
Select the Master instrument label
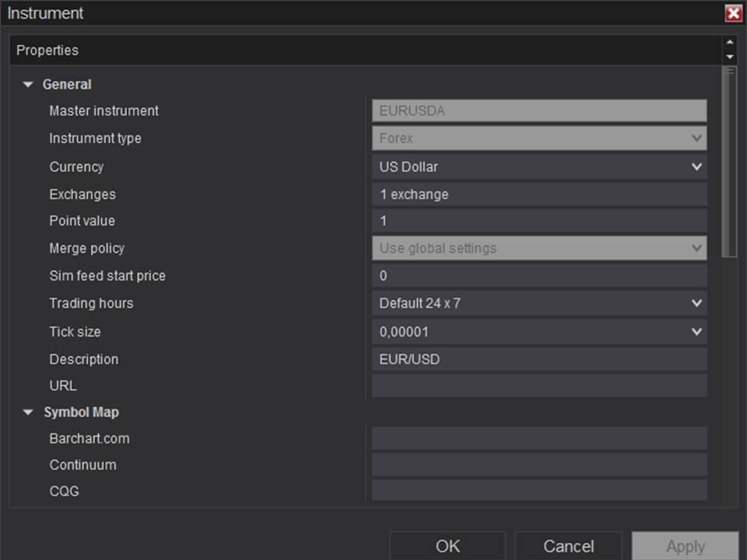[103, 110]
